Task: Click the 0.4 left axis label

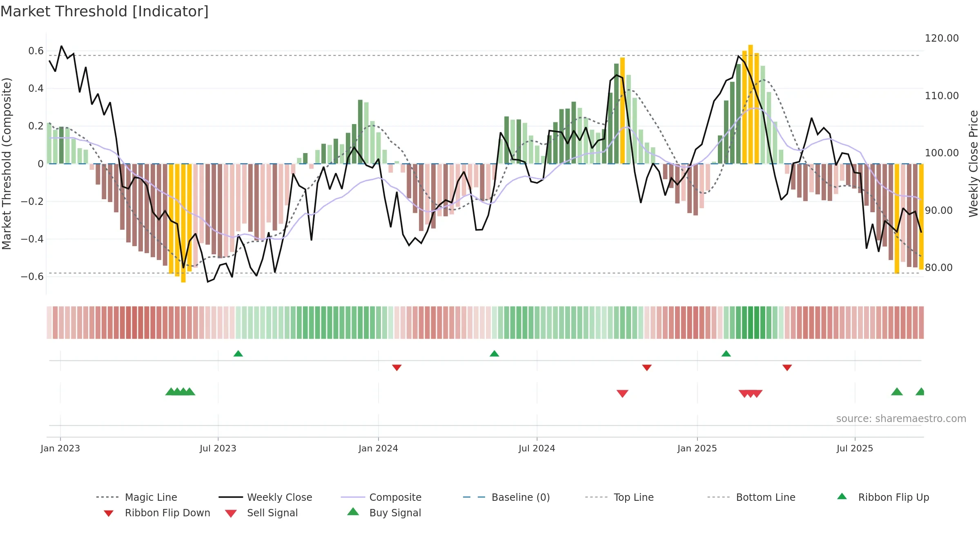Action: coord(36,89)
